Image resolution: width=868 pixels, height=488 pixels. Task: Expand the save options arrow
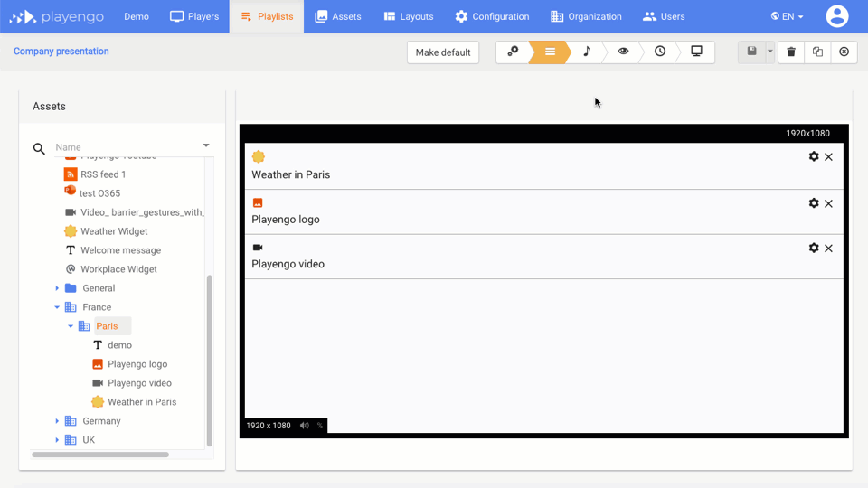(x=770, y=52)
